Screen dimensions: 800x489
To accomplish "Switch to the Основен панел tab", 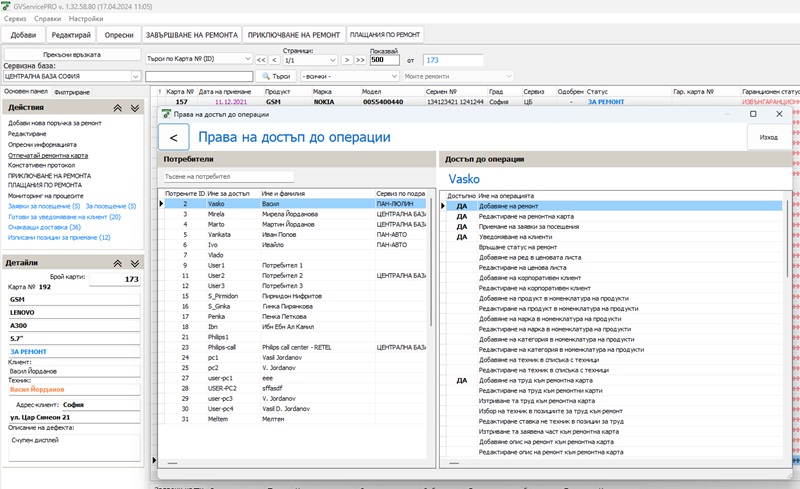I will (x=26, y=91).
